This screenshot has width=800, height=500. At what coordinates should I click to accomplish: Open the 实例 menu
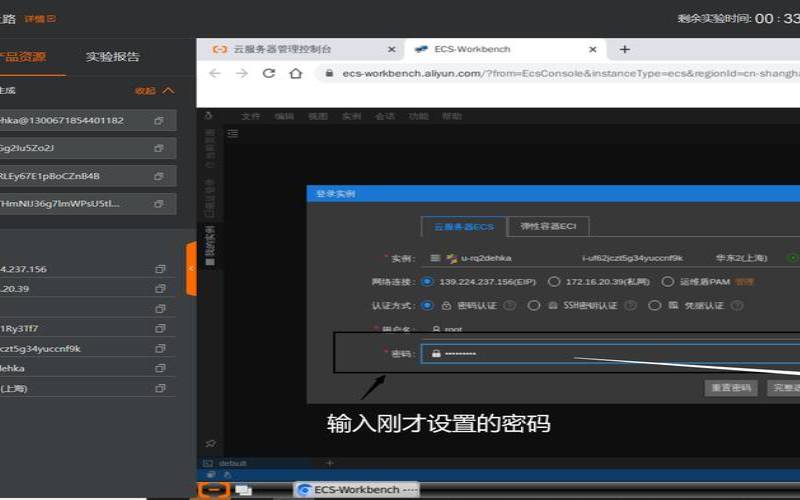(x=352, y=116)
